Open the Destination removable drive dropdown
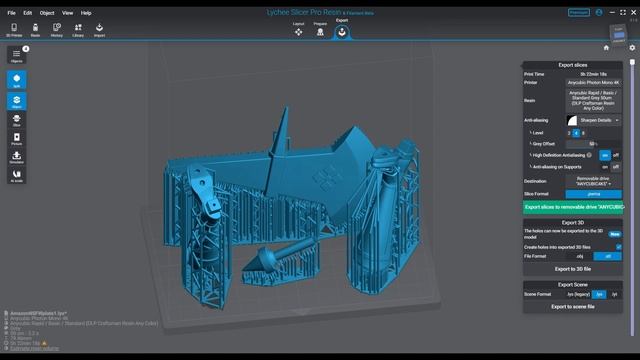This screenshot has height=360, width=640. point(593,181)
